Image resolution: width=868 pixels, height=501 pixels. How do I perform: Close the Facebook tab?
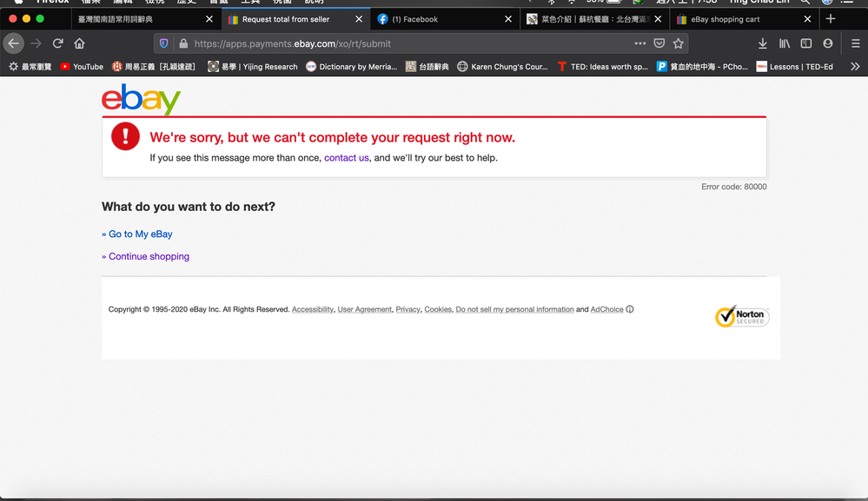pyautogui.click(x=508, y=19)
